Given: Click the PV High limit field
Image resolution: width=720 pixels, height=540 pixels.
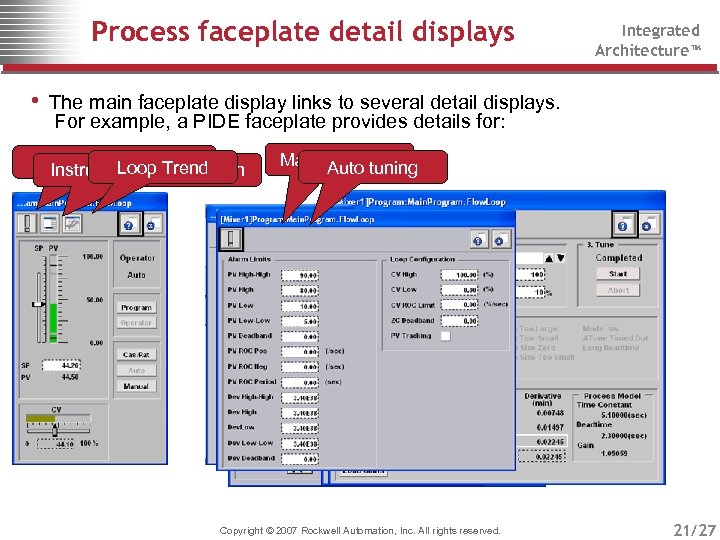Looking at the screenshot, I should point(300,290).
